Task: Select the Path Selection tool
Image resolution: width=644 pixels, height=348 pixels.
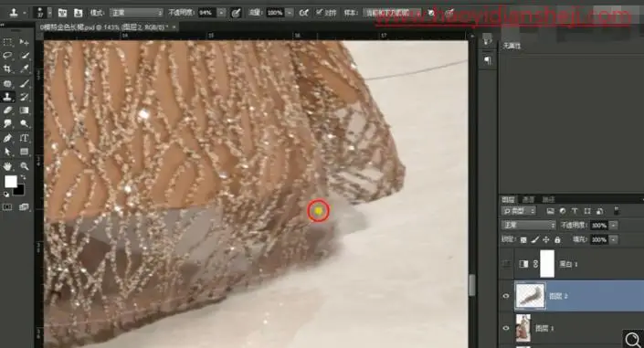Action: (7, 152)
